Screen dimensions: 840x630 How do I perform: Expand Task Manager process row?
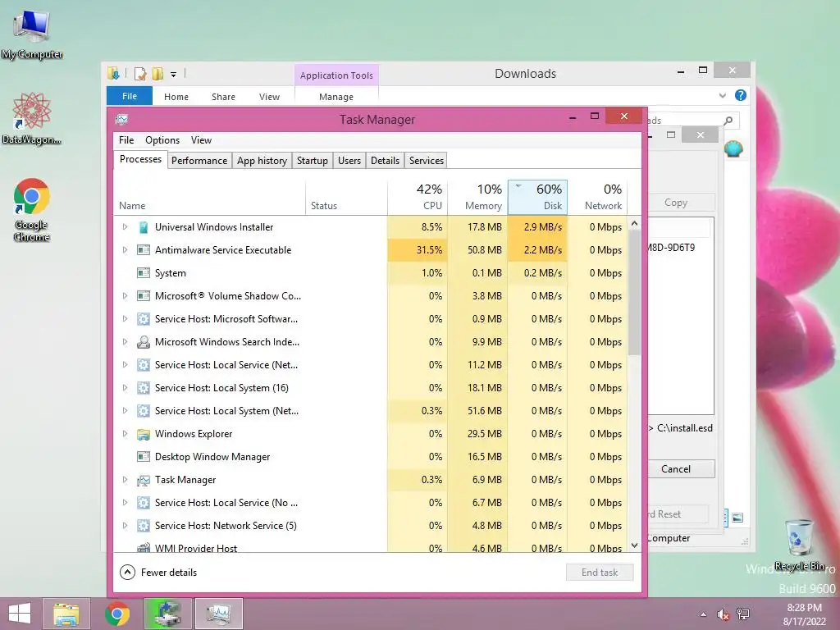tap(125, 480)
